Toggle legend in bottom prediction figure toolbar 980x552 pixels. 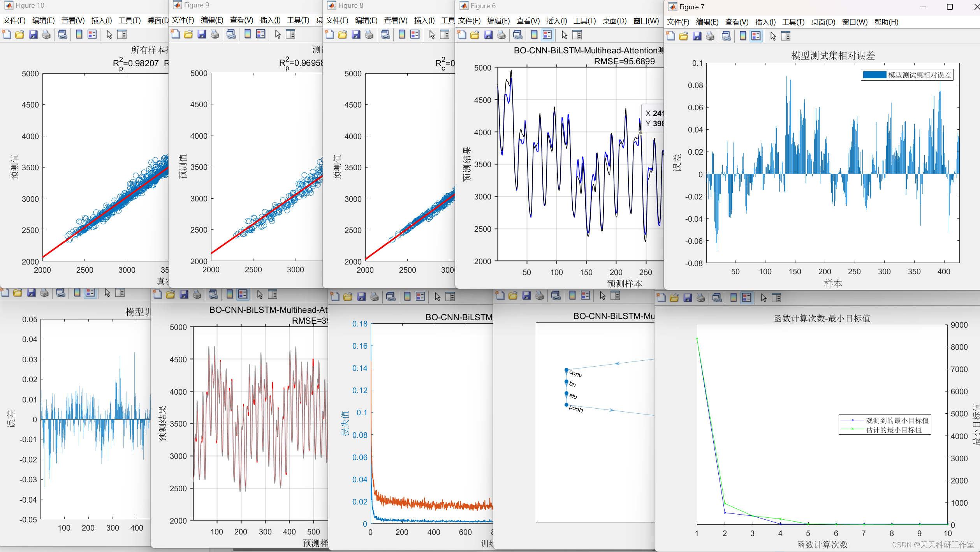[243, 294]
